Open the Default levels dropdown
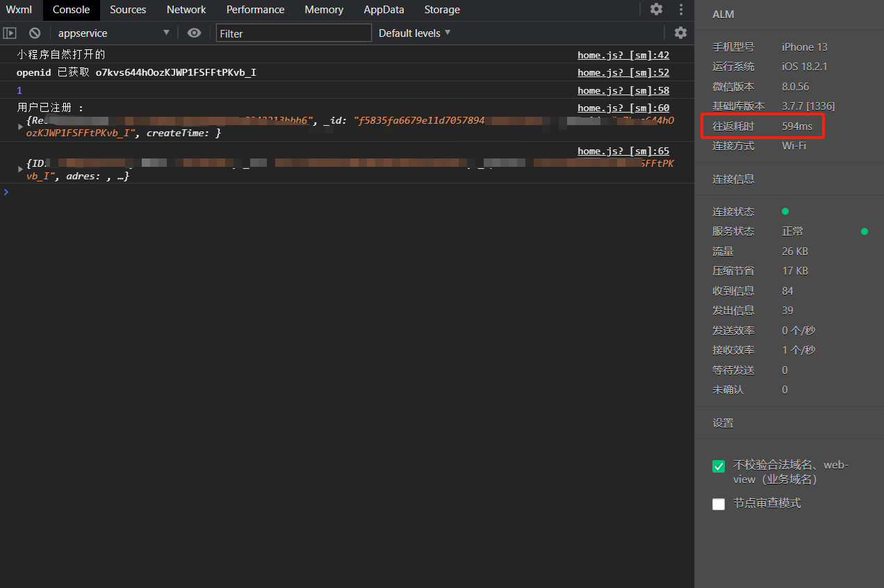Screen dimensions: 884x588 click(415, 33)
